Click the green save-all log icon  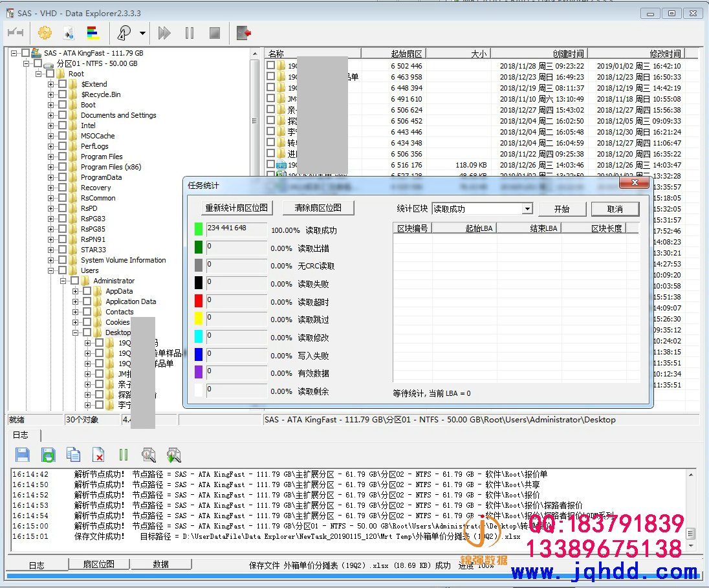point(49,455)
